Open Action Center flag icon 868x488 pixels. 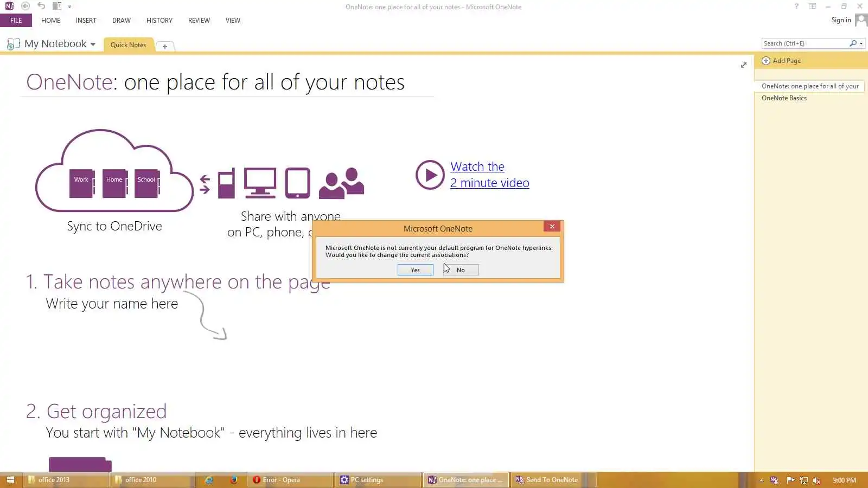790,480
